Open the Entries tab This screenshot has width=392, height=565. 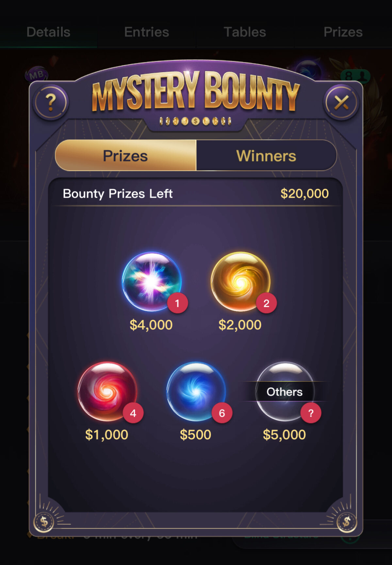pyautogui.click(x=147, y=32)
